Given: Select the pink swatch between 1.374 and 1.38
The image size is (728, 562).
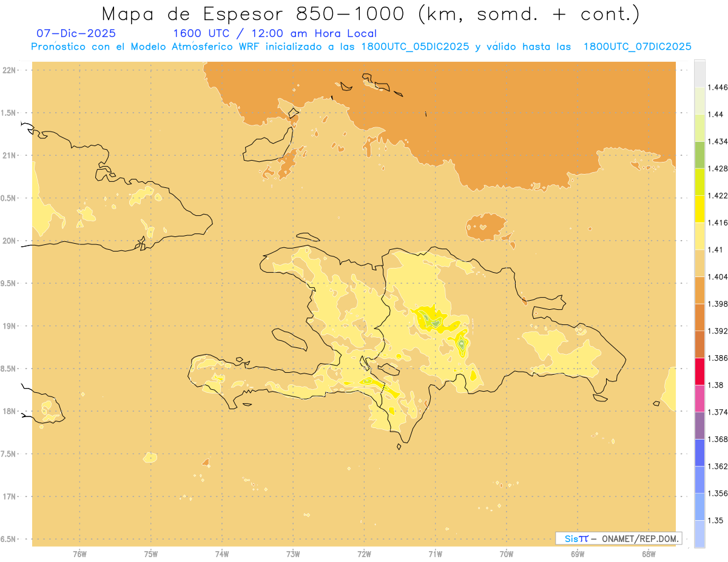Looking at the screenshot, I should pyautogui.click(x=699, y=398).
